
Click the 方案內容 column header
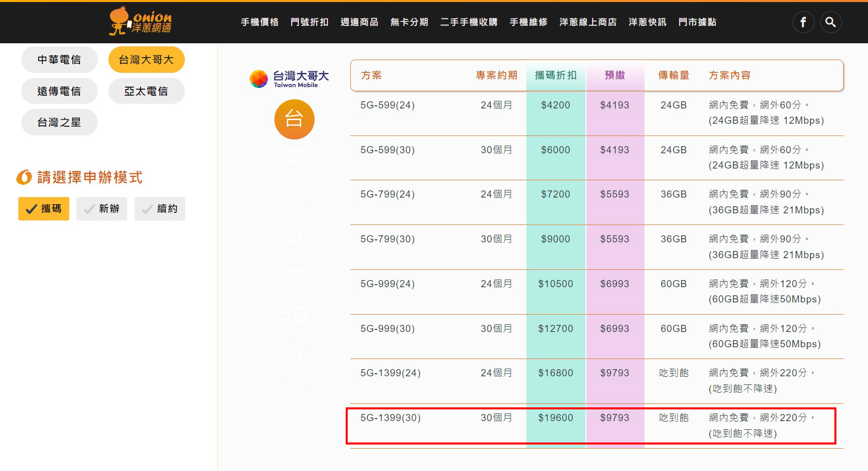730,75
